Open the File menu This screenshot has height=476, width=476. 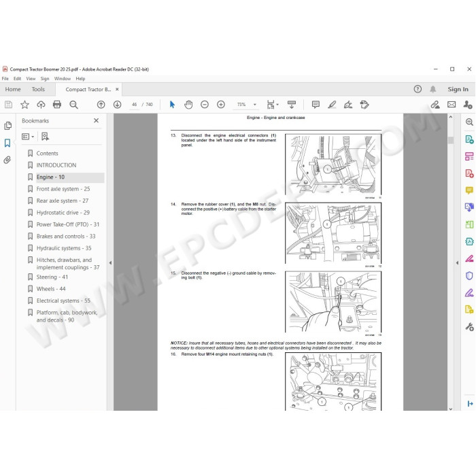click(5, 79)
